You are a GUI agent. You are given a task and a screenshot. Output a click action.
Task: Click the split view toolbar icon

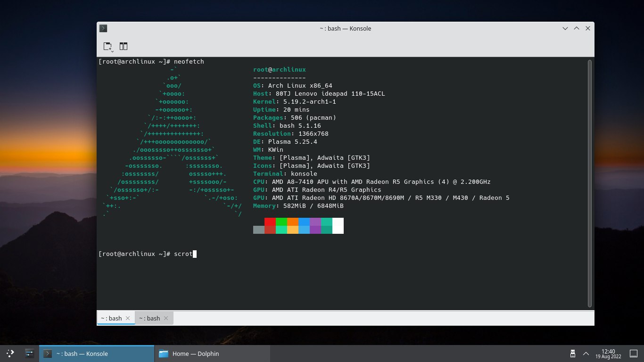click(124, 46)
